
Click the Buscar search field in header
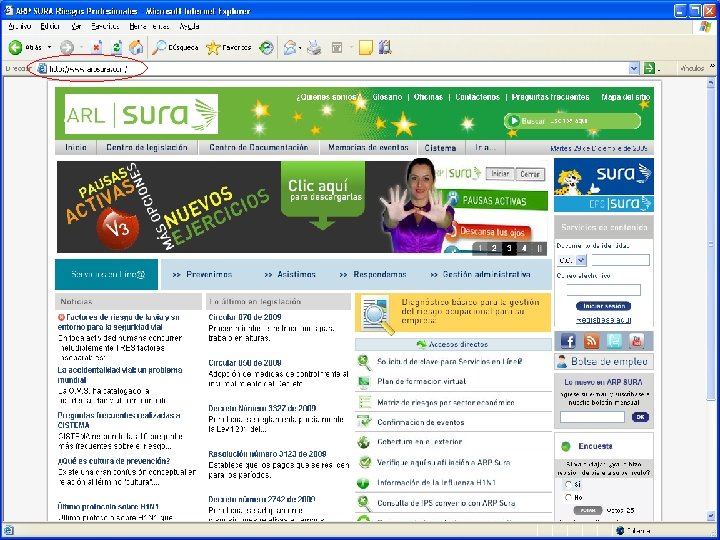(572, 121)
